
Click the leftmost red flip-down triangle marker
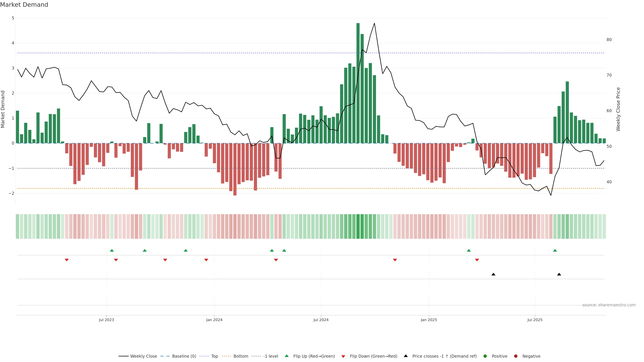(x=67, y=260)
